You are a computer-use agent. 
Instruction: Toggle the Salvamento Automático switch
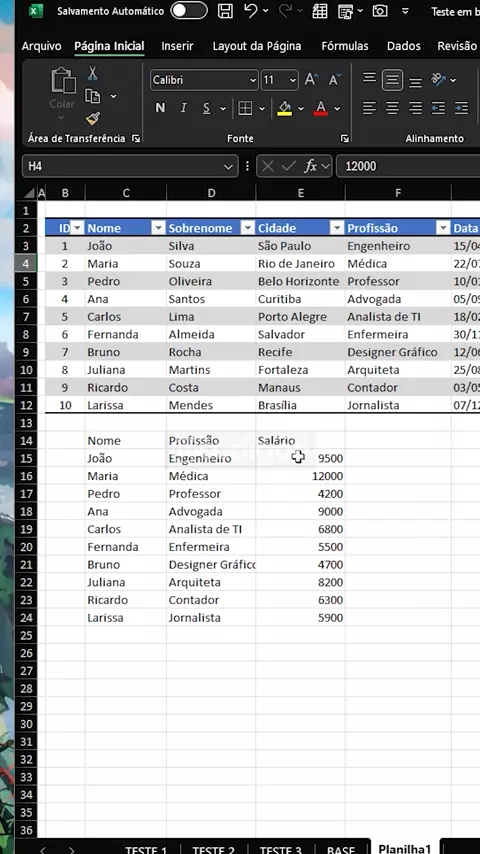coord(189,11)
